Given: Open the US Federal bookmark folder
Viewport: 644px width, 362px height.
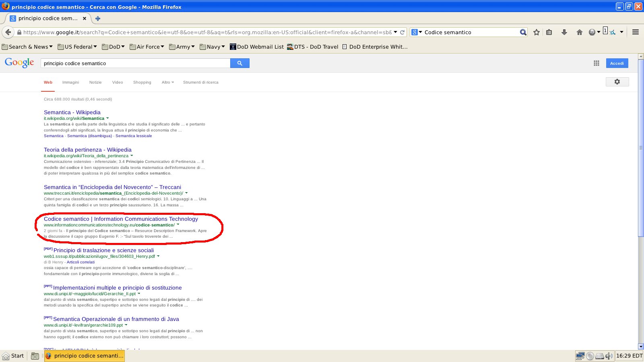Looking at the screenshot, I should 77,47.
